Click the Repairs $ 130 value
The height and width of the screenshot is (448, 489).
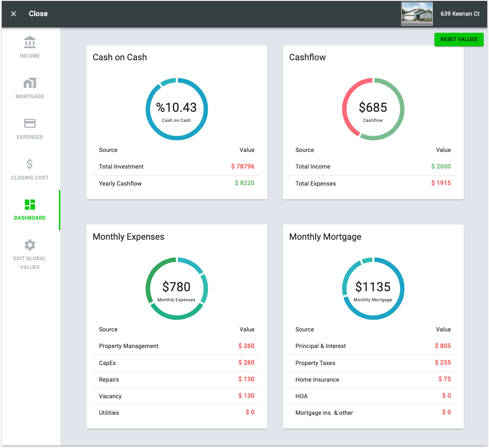click(246, 379)
